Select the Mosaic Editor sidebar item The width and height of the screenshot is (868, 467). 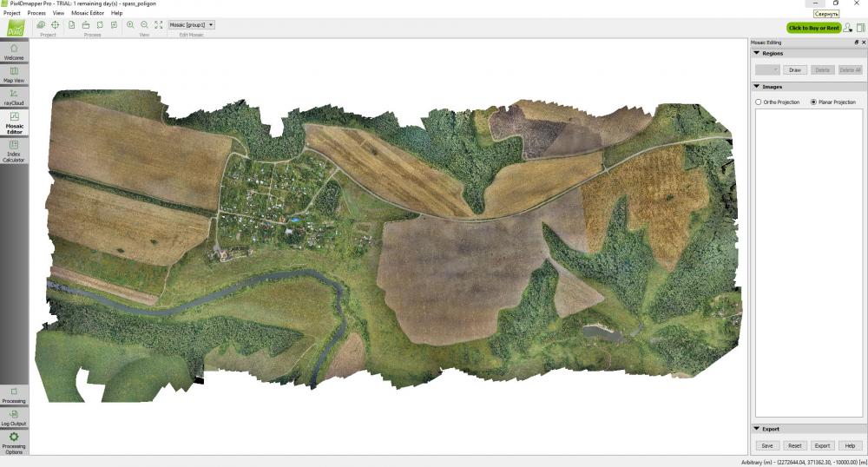(x=14, y=123)
